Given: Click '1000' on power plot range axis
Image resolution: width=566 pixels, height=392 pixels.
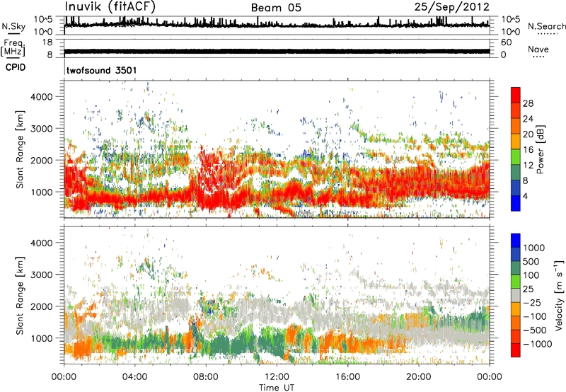Looking at the screenshot, I should 41,192.
